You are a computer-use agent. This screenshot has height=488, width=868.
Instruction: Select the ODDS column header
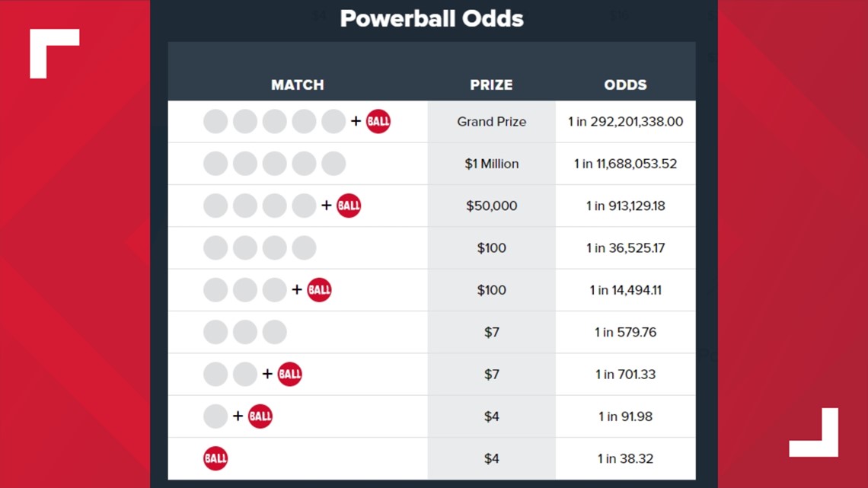[x=626, y=85]
